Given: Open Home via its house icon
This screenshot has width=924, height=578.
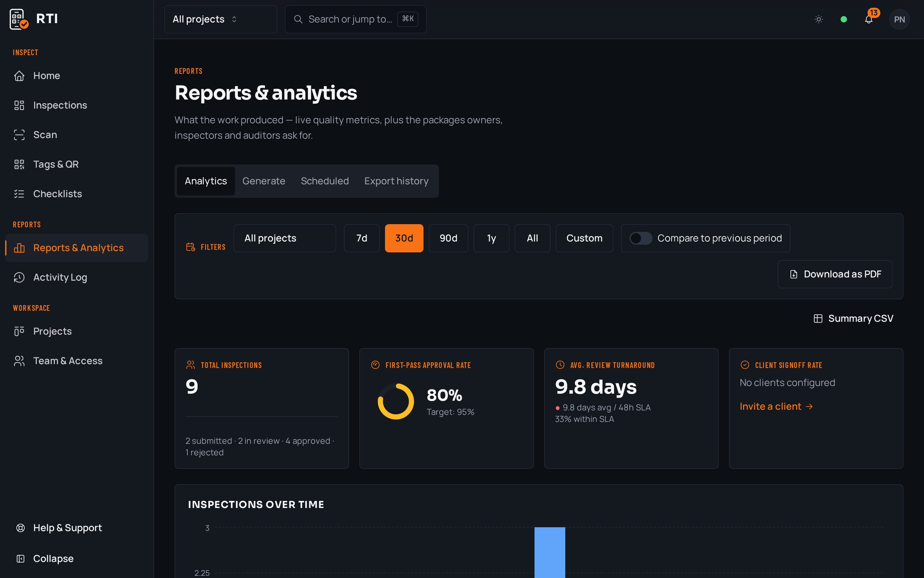Looking at the screenshot, I should click(x=19, y=76).
